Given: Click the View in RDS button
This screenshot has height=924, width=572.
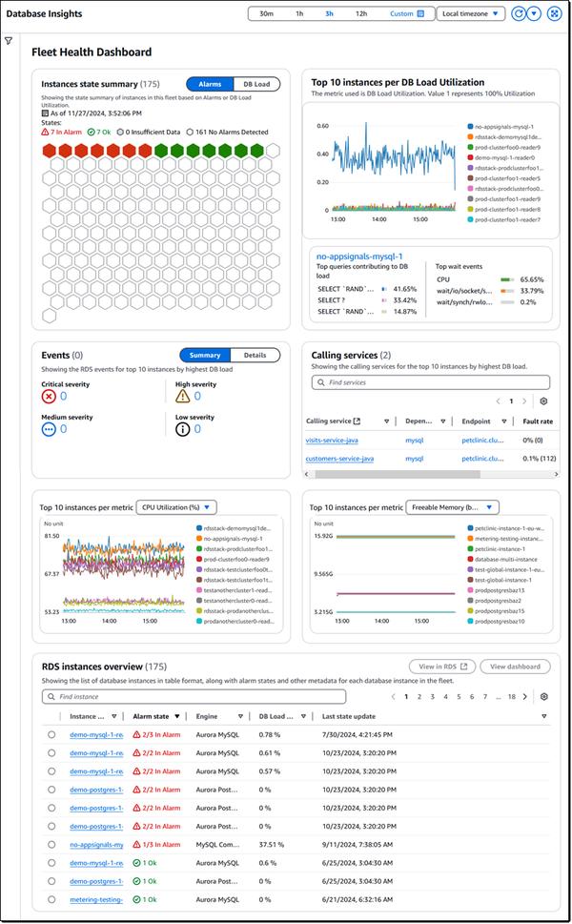Looking at the screenshot, I should 442,667.
